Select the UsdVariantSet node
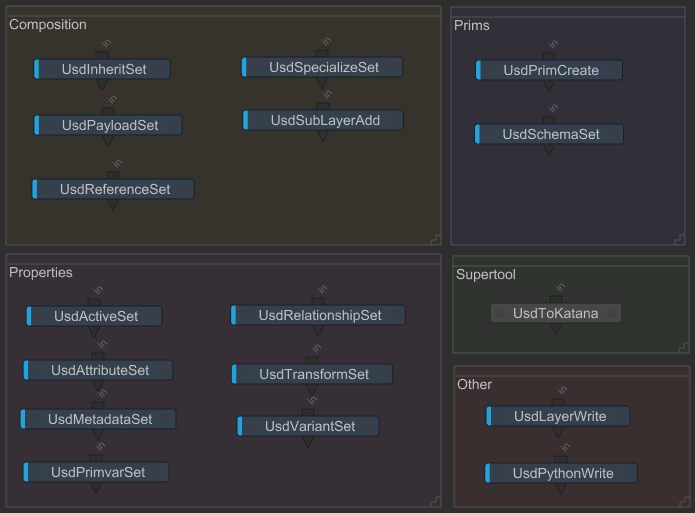The image size is (695, 513). point(309,426)
